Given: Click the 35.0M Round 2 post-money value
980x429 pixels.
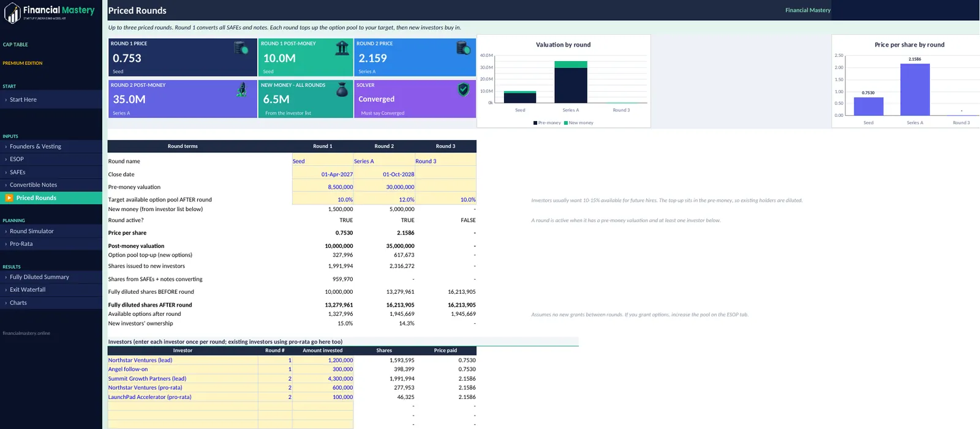Looking at the screenshot, I should coord(129,99).
